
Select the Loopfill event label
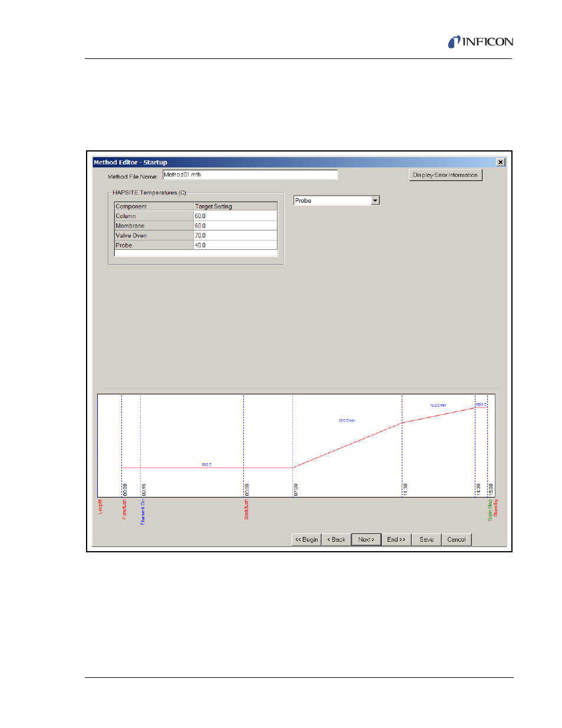pyautogui.click(x=100, y=507)
